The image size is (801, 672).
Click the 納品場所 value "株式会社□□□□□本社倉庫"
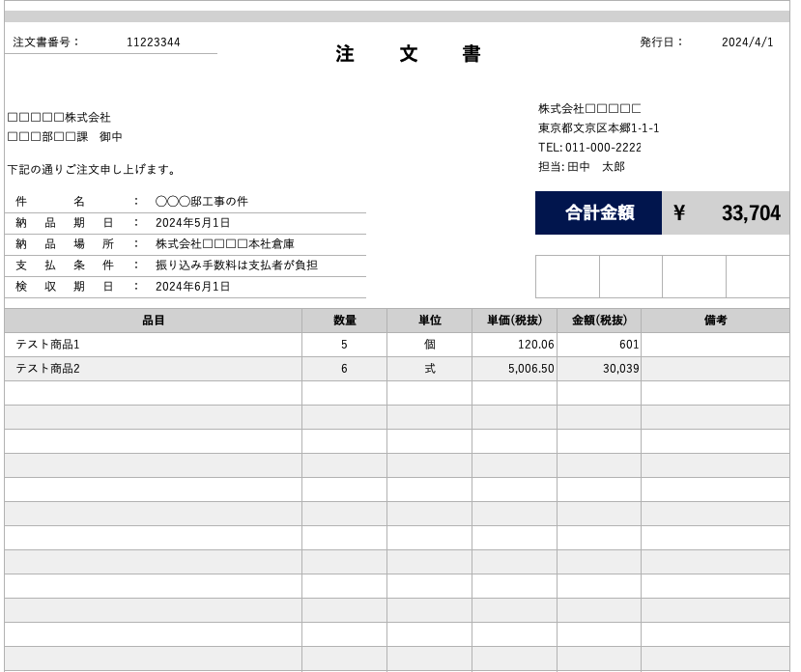[x=219, y=243]
